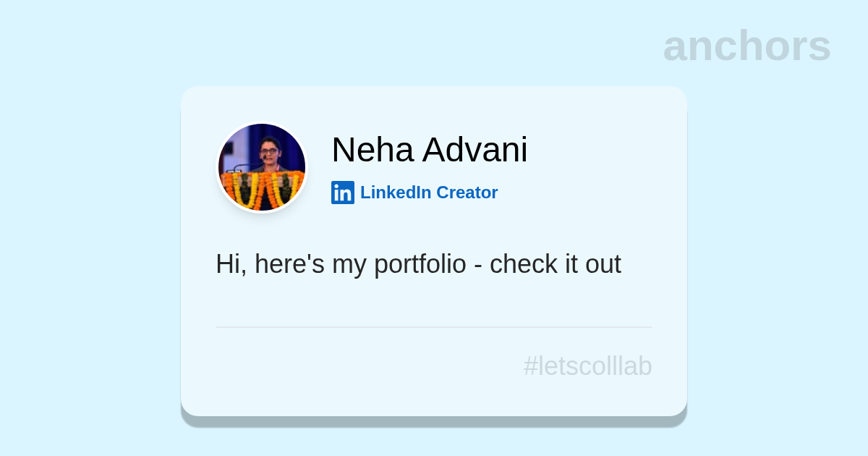
Task: Click the first name "Neha"
Action: click(373, 150)
